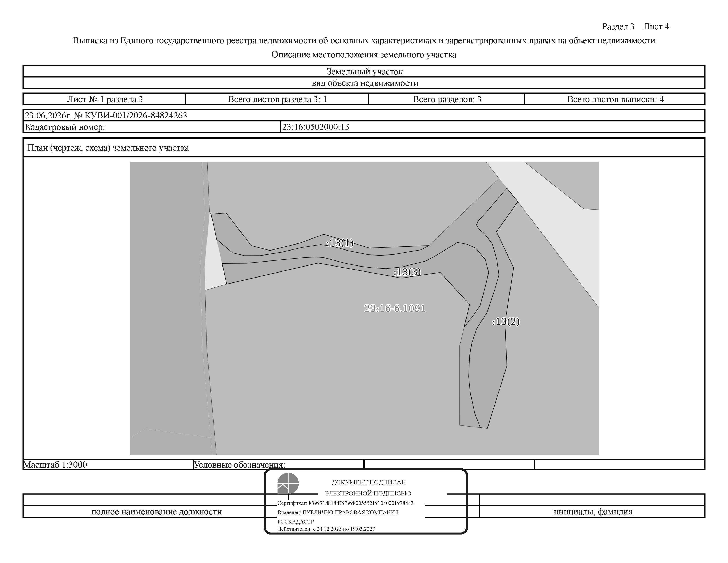Screen dimensions: 728x563
Task: Click the "ЭЛЕКТРОННОЙ ПОДПИСЬЮ" stamp line
Action: (x=368, y=493)
